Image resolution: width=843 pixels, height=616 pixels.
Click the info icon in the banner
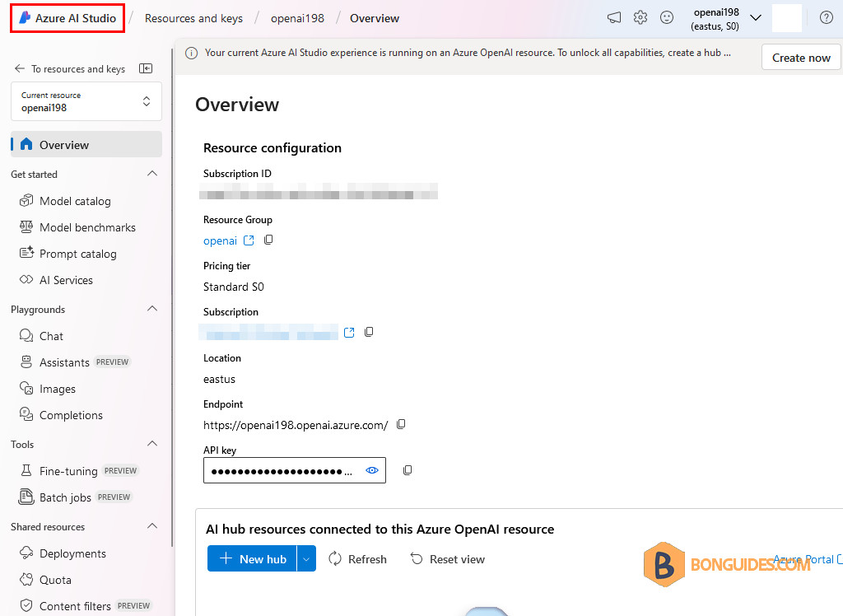coord(191,53)
